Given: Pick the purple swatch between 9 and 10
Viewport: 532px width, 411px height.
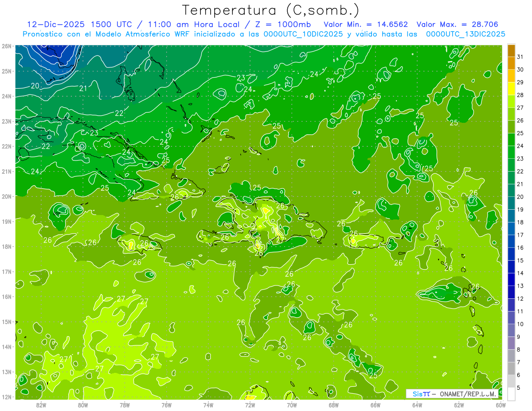Looking at the screenshot, I should pyautogui.click(x=511, y=331).
